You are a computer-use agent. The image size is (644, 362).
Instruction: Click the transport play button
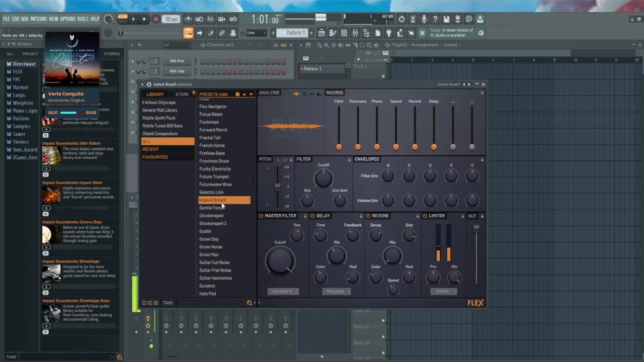click(x=133, y=19)
